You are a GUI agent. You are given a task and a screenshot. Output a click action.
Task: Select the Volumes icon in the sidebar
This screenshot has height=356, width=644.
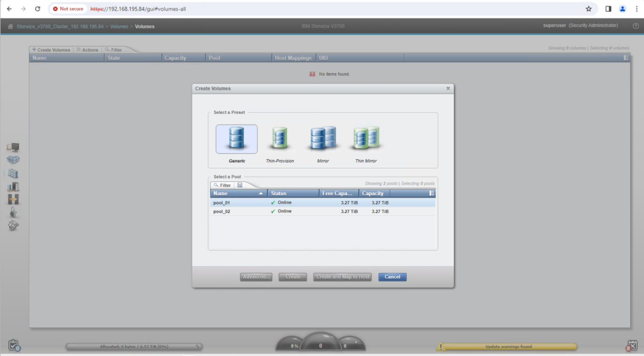point(13,173)
